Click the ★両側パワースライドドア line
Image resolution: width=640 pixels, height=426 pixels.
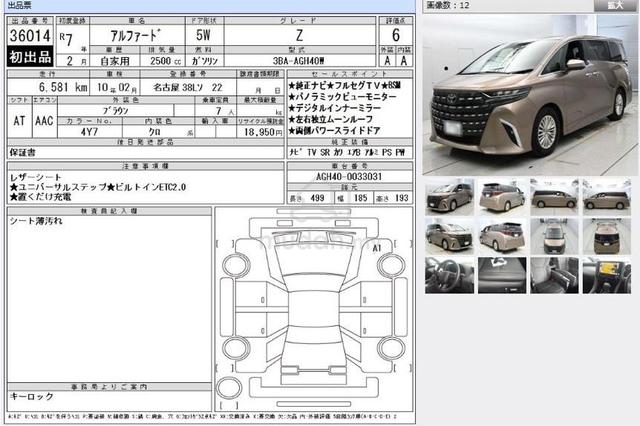334,131
